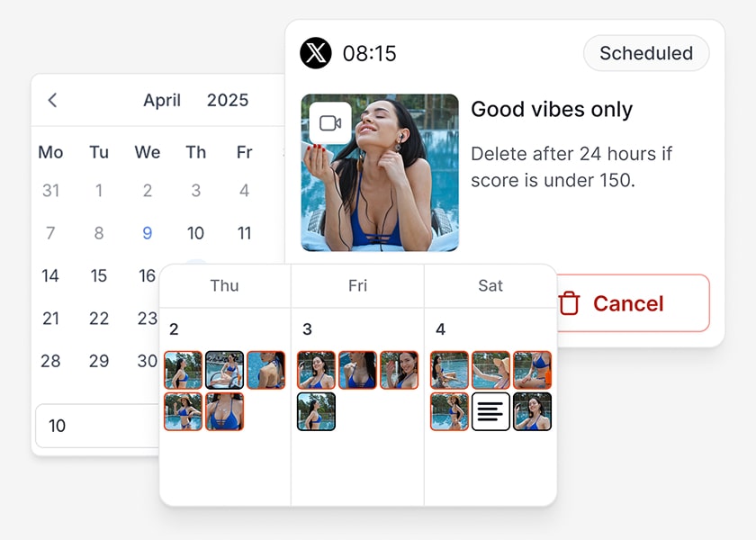Open first thumbnail under Friday 3
Viewport: 756px width, 540px height.
point(316,370)
